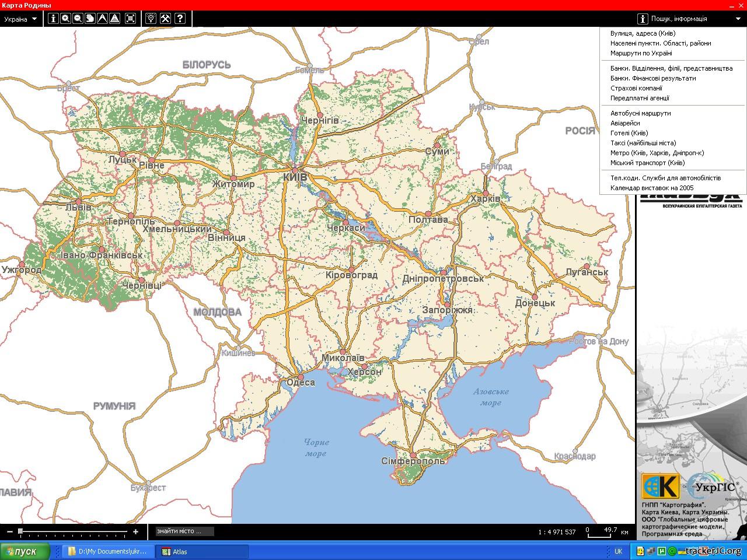Activate the Zoom Out magnifier tool
The image size is (747, 560).
[x=78, y=19]
